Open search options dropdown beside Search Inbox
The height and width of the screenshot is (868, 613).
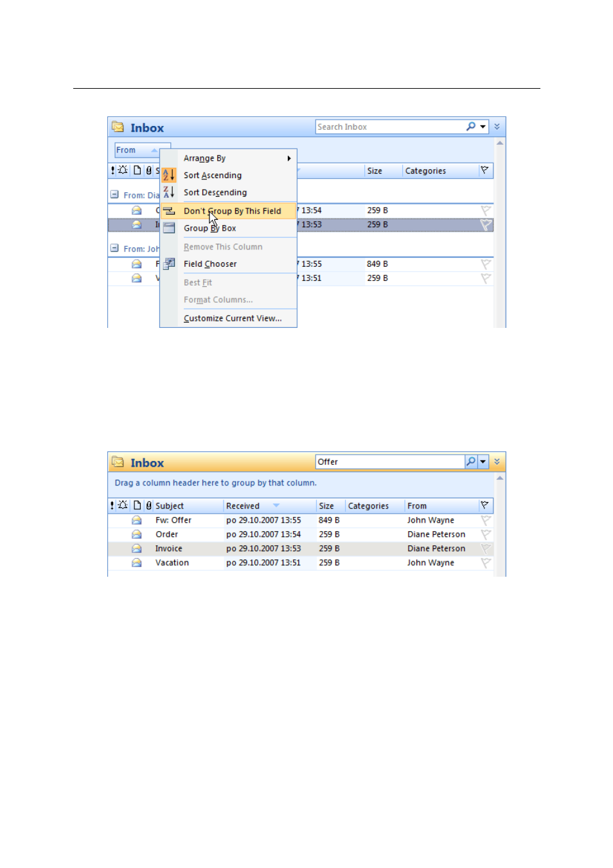tap(483, 127)
